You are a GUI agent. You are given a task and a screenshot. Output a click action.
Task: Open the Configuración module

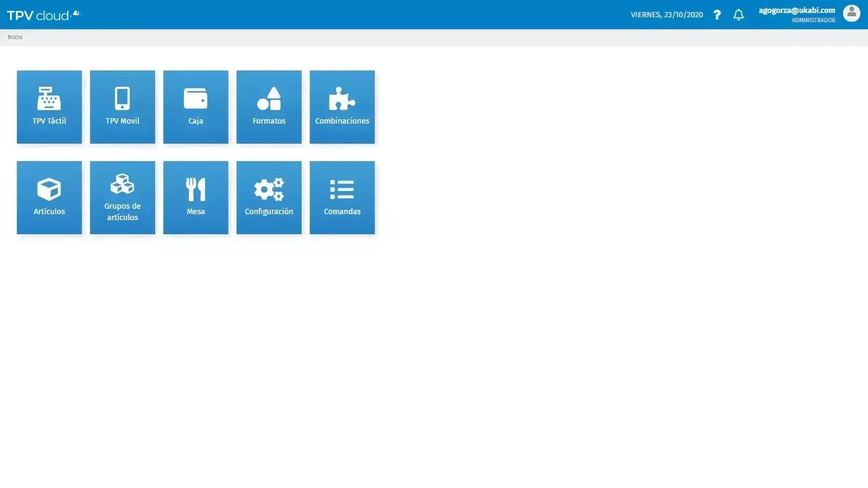click(x=269, y=197)
